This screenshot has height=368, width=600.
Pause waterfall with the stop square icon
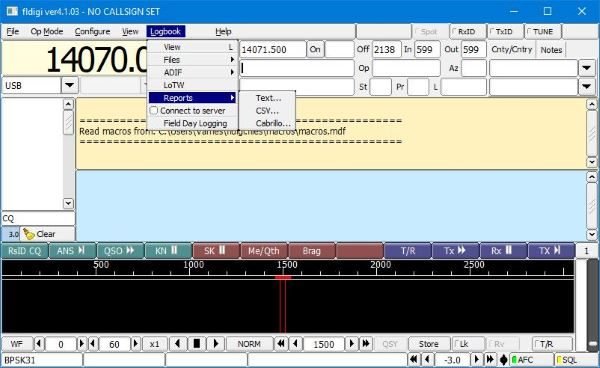point(197,344)
